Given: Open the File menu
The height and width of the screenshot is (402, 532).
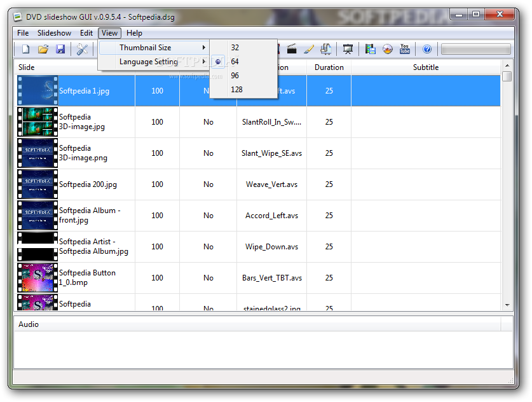Looking at the screenshot, I should [x=23, y=33].
